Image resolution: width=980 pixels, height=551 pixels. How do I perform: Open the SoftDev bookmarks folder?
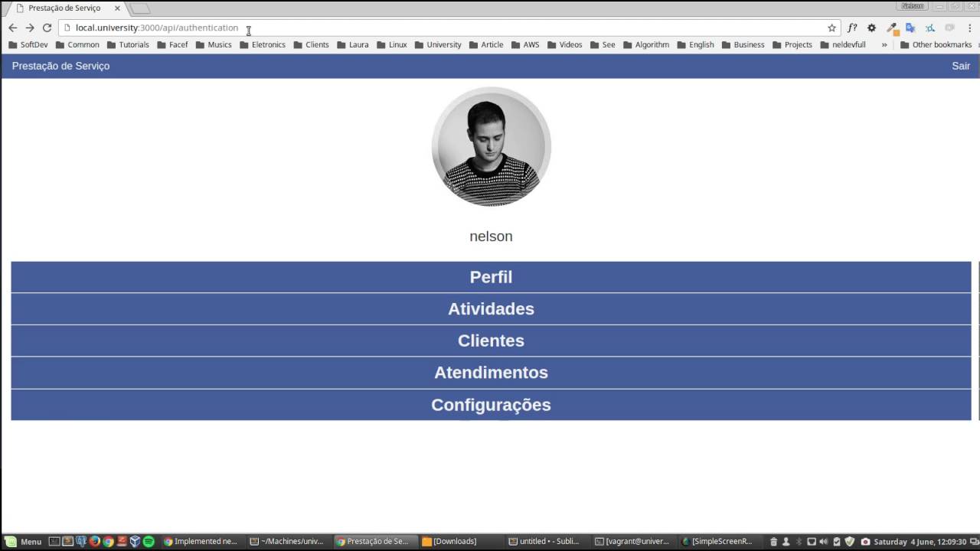pos(28,44)
